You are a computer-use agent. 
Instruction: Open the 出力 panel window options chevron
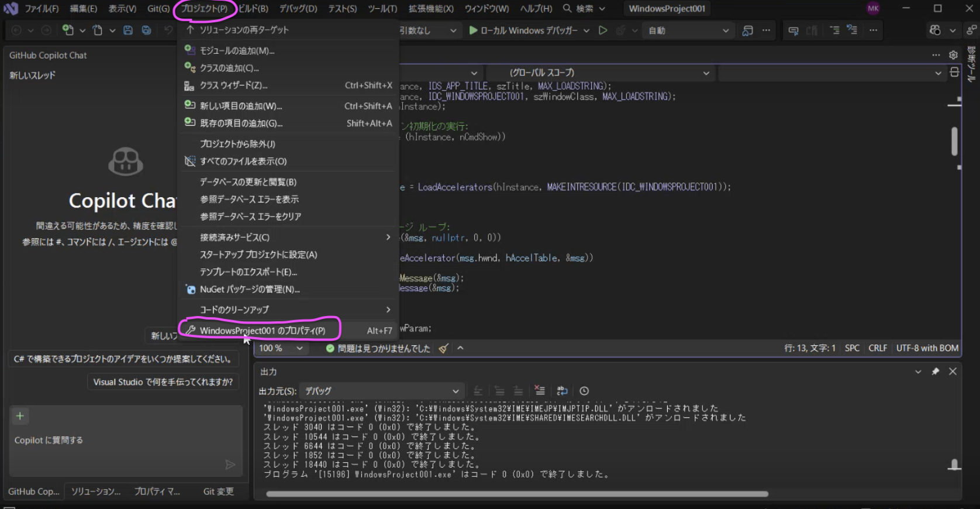pos(918,372)
